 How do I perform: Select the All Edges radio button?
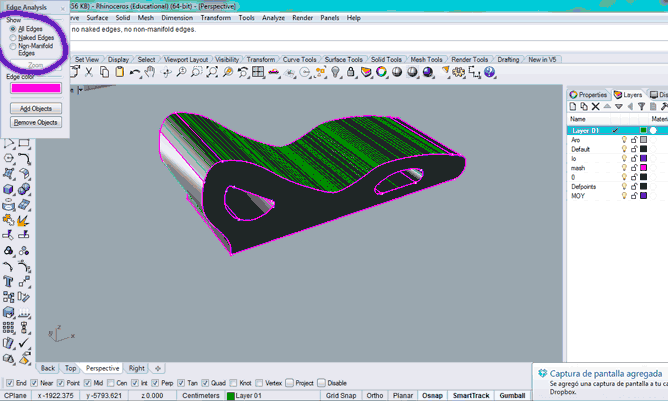tap(13, 29)
